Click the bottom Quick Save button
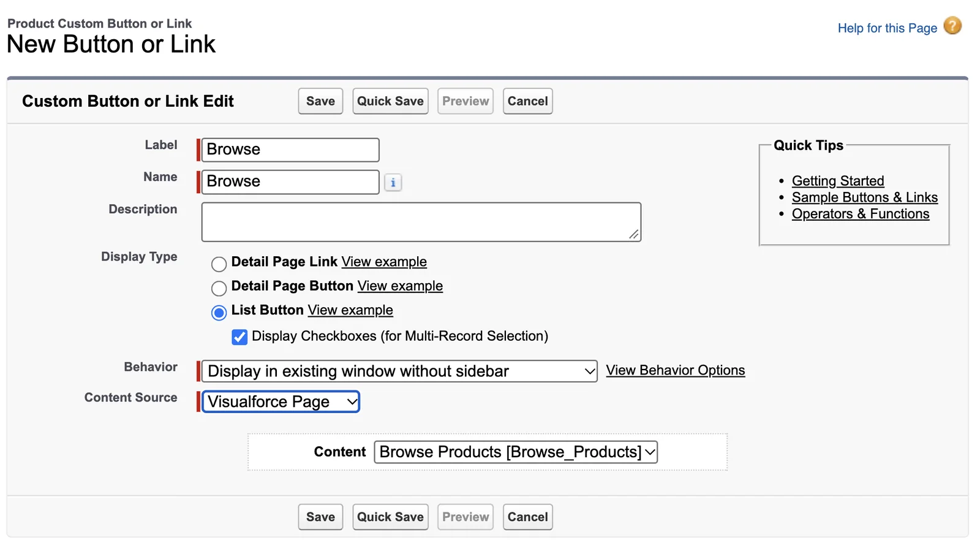The width and height of the screenshot is (980, 559). point(390,517)
